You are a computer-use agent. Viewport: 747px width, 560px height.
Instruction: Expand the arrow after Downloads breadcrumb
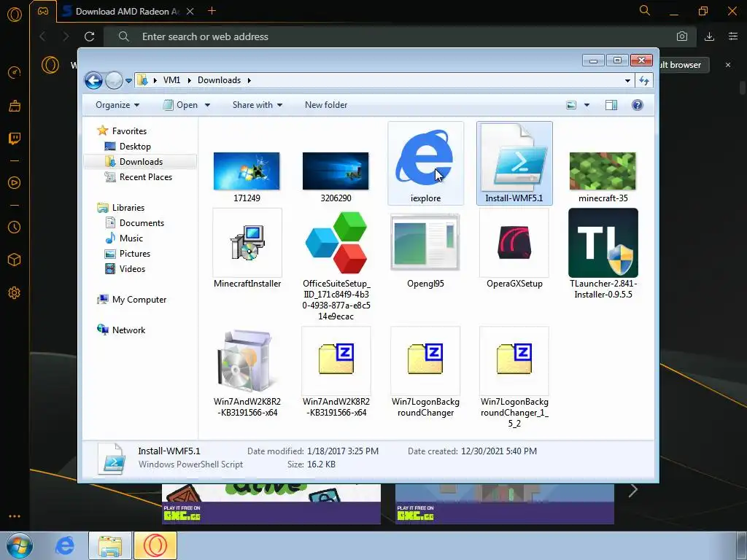[x=249, y=80]
